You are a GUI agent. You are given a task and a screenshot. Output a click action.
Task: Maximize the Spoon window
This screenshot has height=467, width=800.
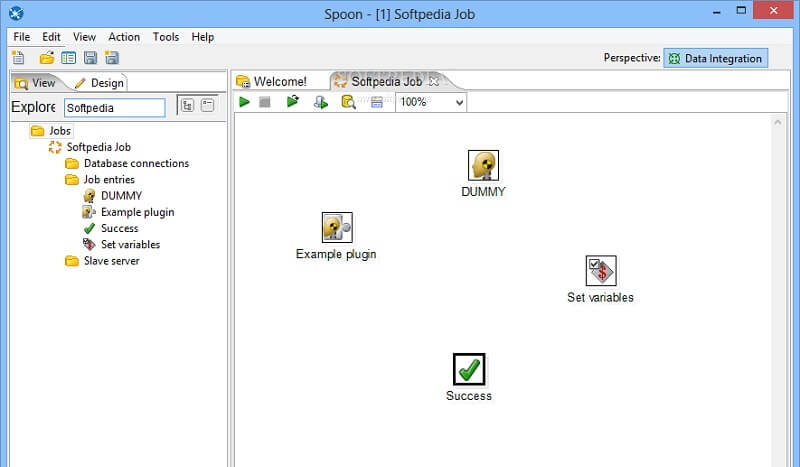741,10
